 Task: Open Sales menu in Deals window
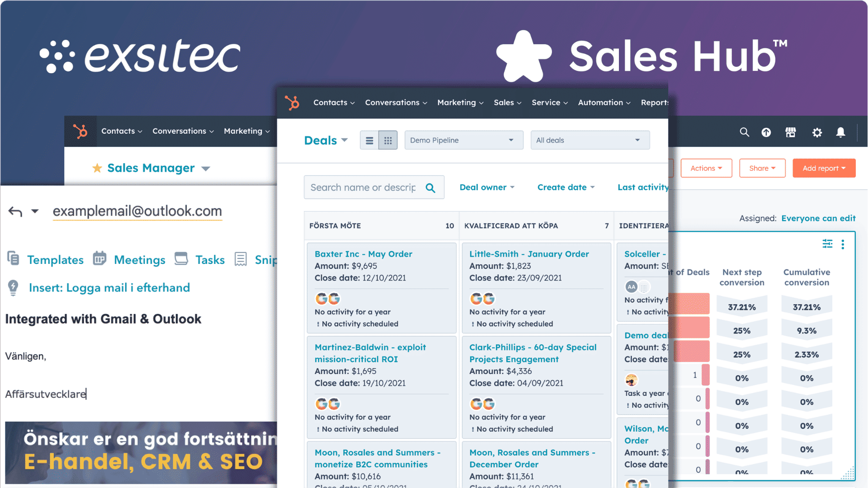pos(508,103)
